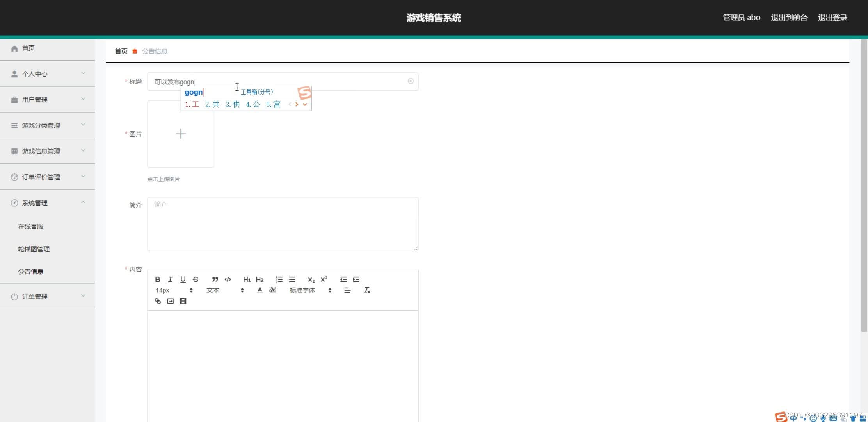Open the Sogou IME toolbox grid

[863, 418]
